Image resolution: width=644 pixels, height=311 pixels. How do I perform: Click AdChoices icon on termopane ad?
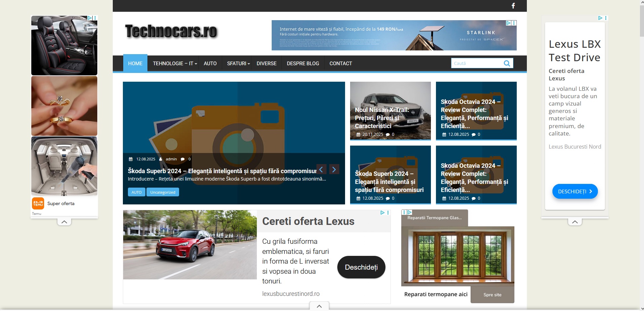pos(410,212)
